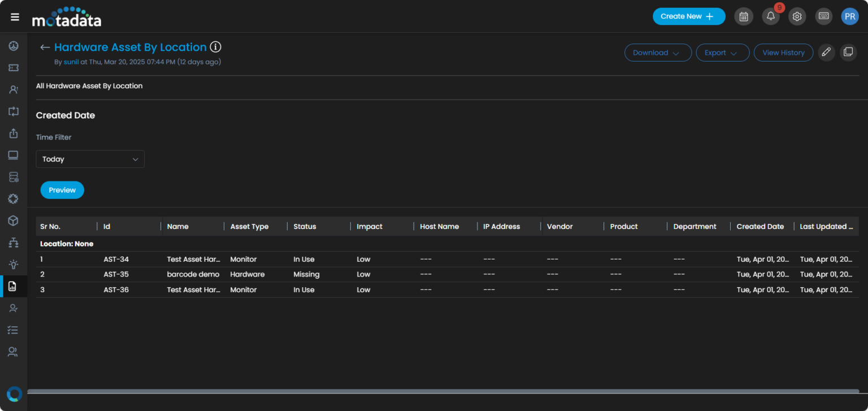Click the All Hardware Asset By Location description
Screen dimensions: 868x411
89,86
